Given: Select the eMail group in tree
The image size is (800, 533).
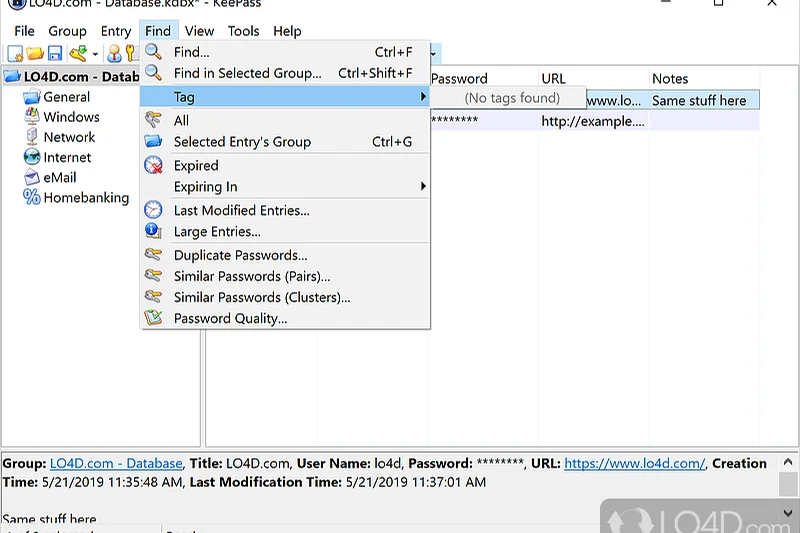Looking at the screenshot, I should click(60, 177).
